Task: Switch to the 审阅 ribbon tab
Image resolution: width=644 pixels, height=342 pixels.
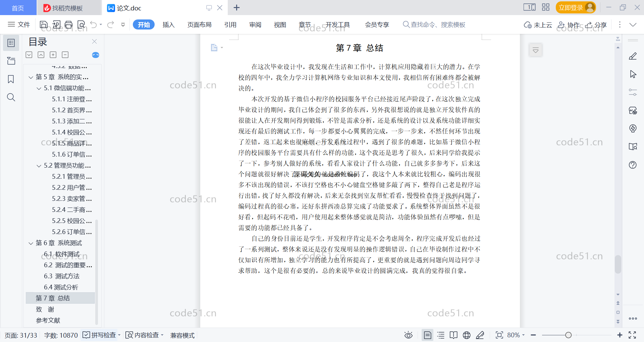Action: [255, 25]
